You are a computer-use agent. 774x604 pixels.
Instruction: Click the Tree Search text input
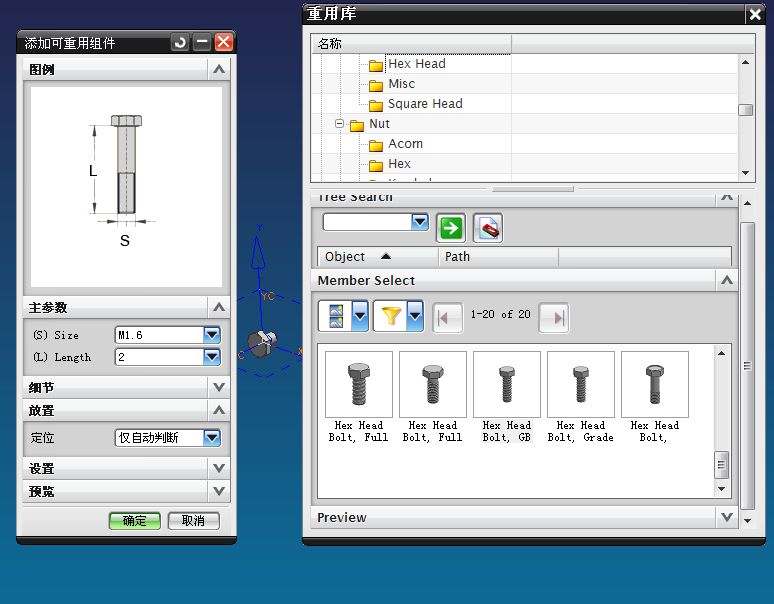point(367,222)
